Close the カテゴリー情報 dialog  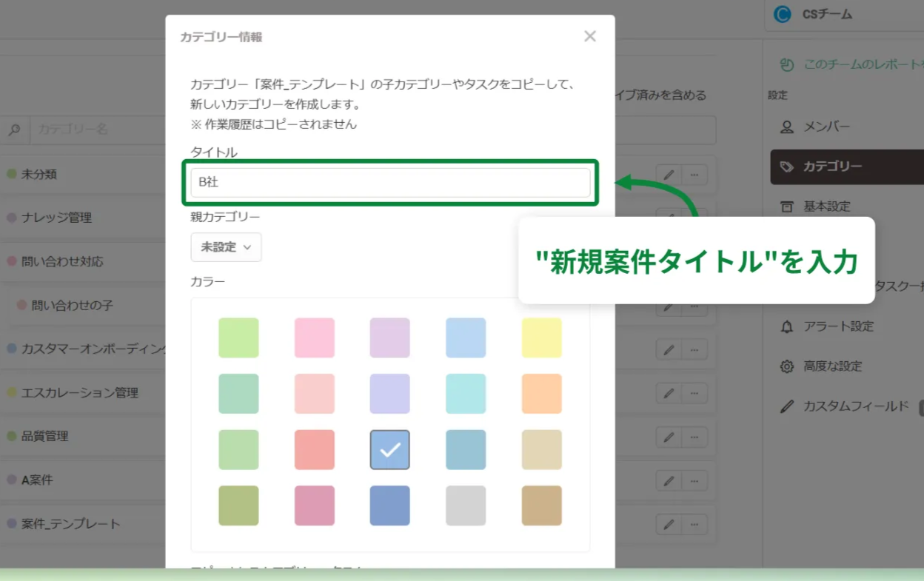[x=590, y=36]
